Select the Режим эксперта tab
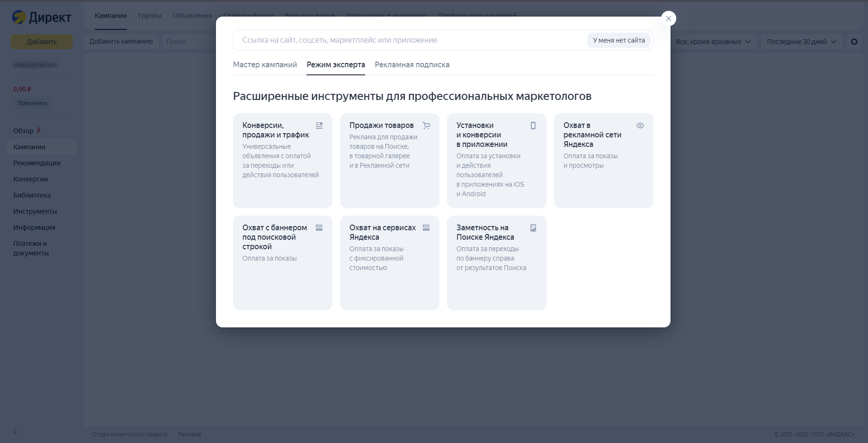 click(x=336, y=64)
